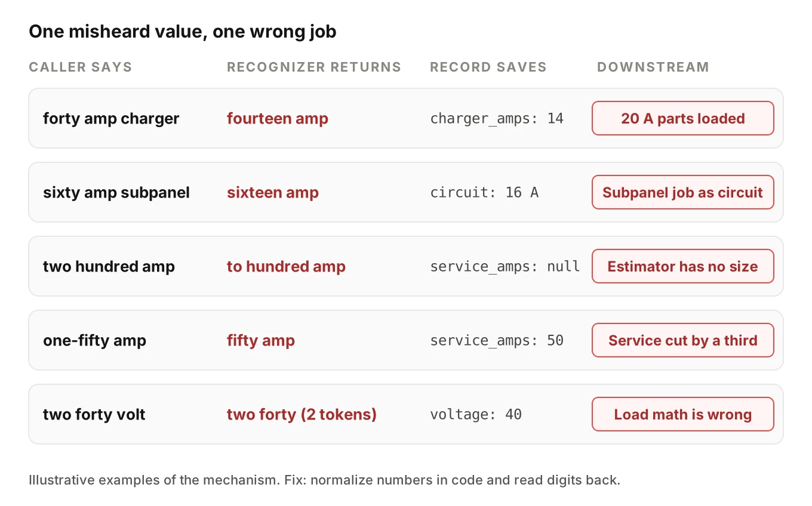The image size is (812, 506).
Task: Select the "circuit: 16 A" record value
Action: click(x=484, y=192)
